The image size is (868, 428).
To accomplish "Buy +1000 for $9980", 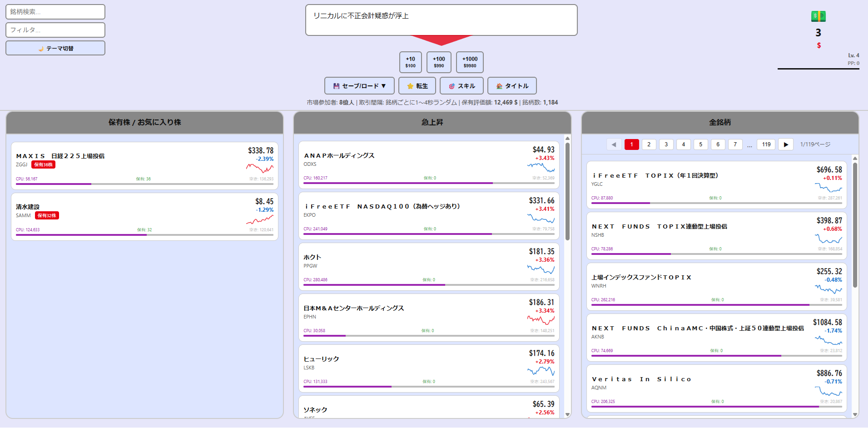I will click(x=470, y=62).
